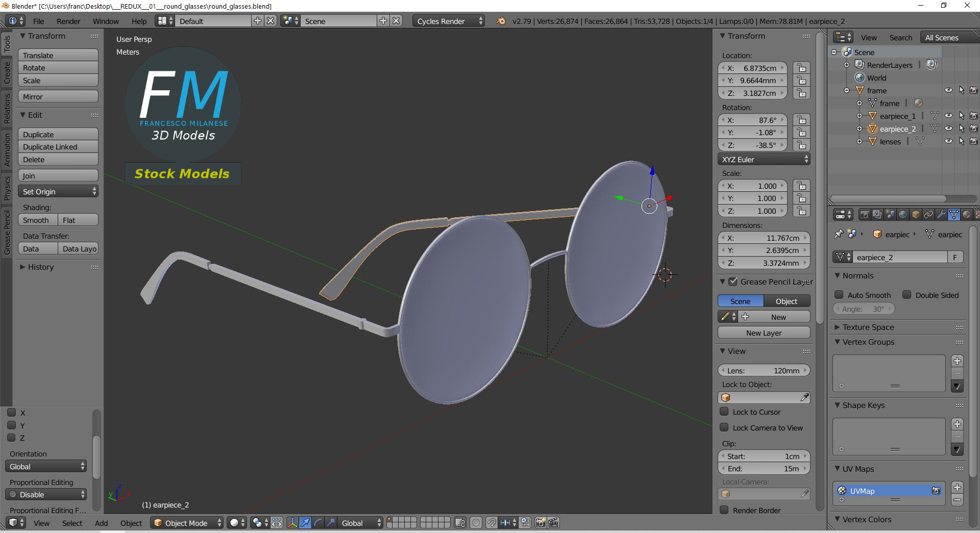
Task: Open the Modifiers properties tab (wrench icon)
Action: tap(941, 215)
